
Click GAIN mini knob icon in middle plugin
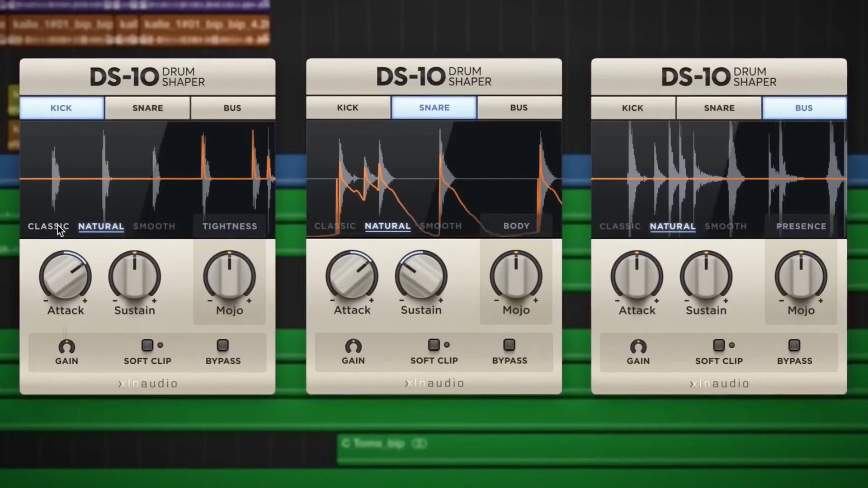[354, 346]
